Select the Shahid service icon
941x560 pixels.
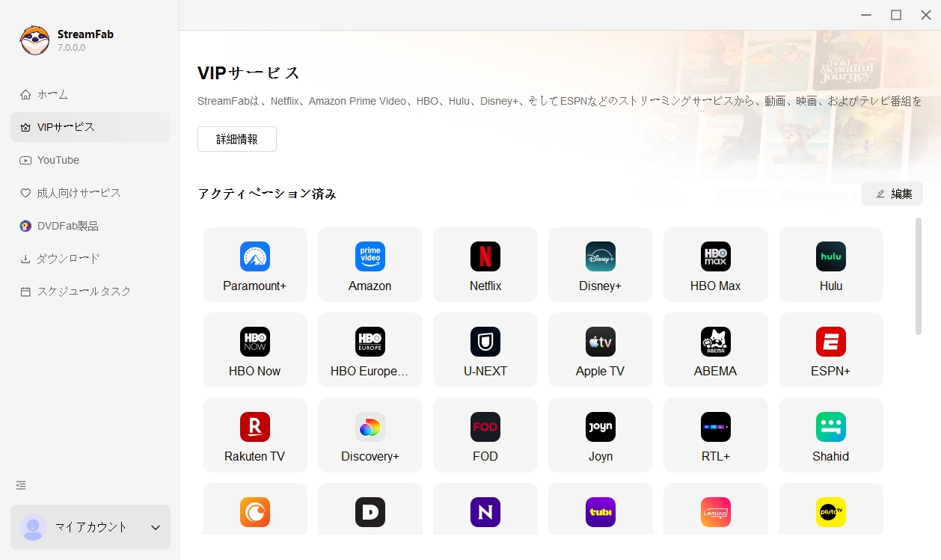coord(830,427)
